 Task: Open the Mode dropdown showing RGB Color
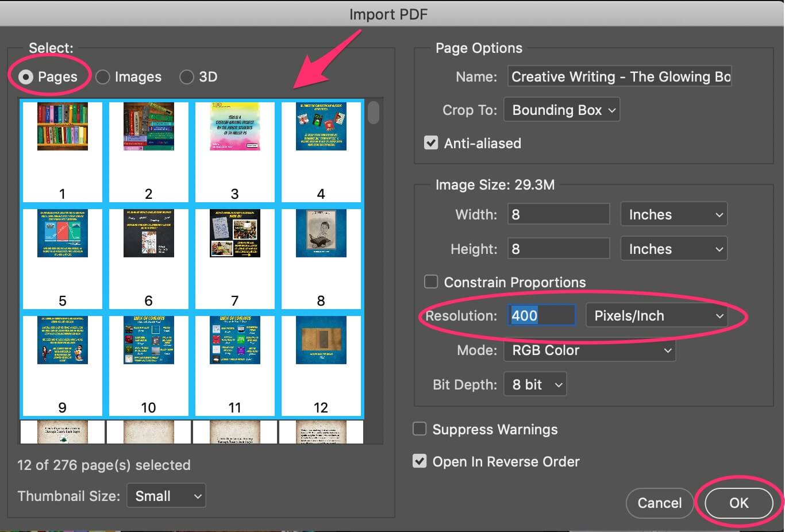pyautogui.click(x=589, y=350)
